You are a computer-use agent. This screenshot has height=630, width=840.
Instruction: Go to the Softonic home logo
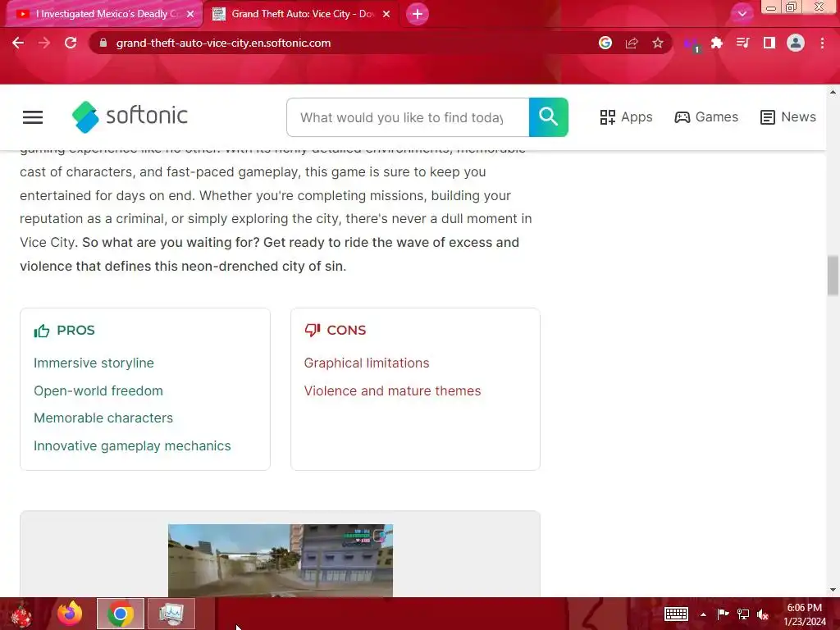tap(130, 116)
